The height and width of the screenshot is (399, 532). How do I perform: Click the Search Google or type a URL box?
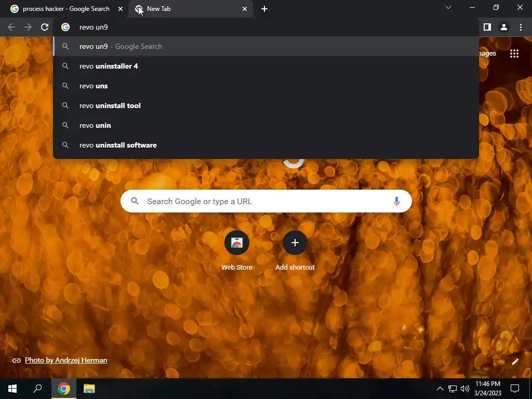tap(266, 201)
